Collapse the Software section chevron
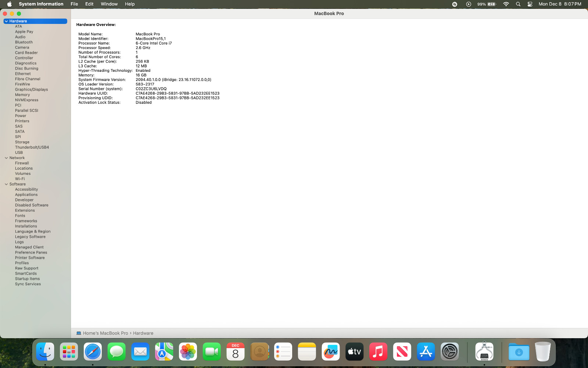The width and height of the screenshot is (588, 368). 6,184
